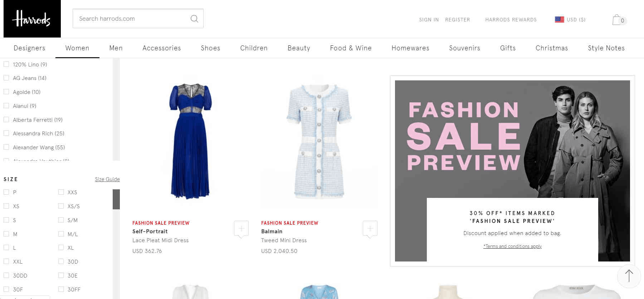View the blue Self-Portrait dress image
The height and width of the screenshot is (299, 644).
(190, 141)
